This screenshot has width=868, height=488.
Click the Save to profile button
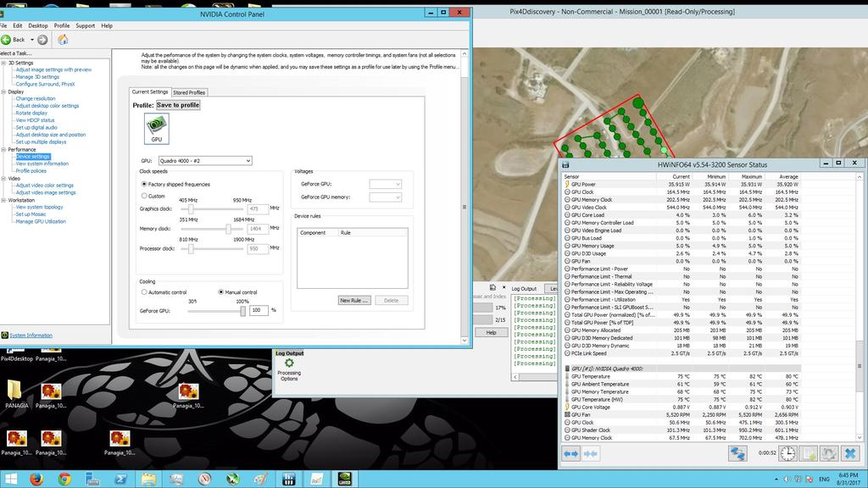(178, 105)
